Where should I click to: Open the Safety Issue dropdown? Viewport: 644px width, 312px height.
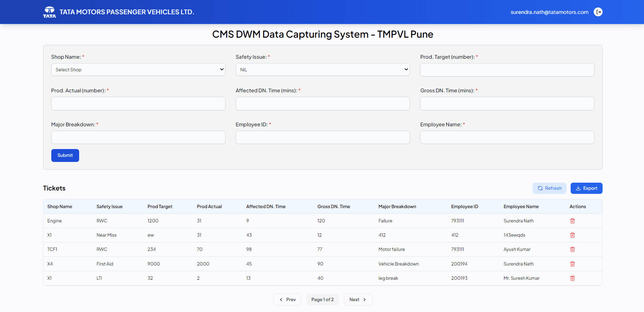tap(323, 70)
